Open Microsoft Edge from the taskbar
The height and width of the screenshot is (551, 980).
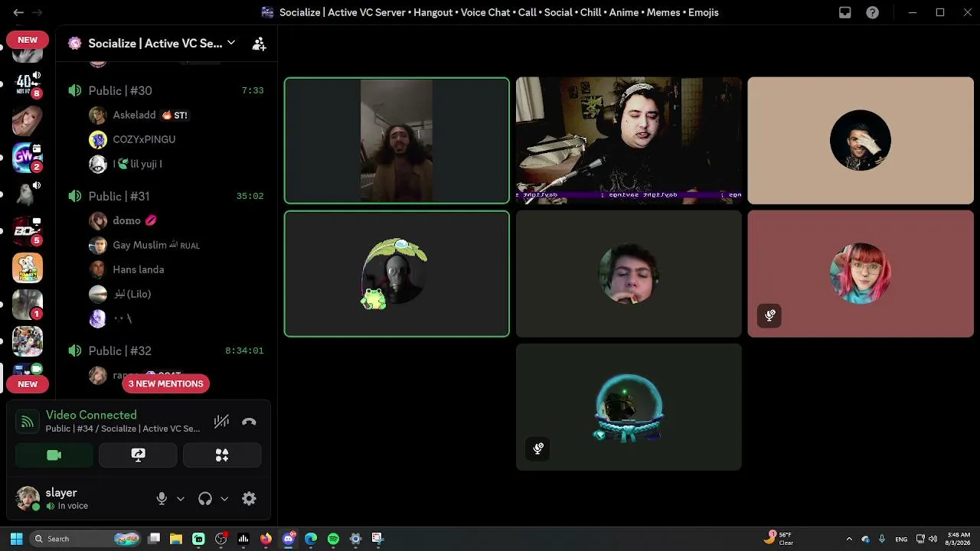[x=311, y=539]
